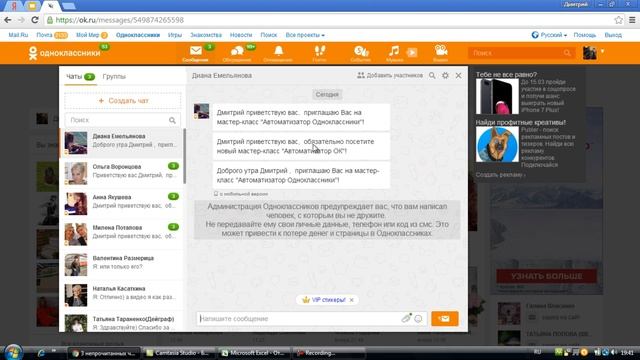The width and height of the screenshot is (640, 360).
Task: Click УЗНАТЬ БОЛЬШЕ banner button
Action: tap(546, 276)
